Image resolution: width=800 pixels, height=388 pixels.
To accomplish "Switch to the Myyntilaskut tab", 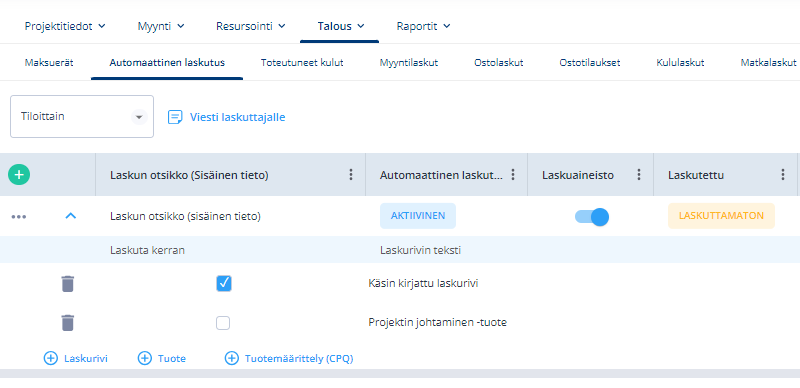I will point(409,63).
